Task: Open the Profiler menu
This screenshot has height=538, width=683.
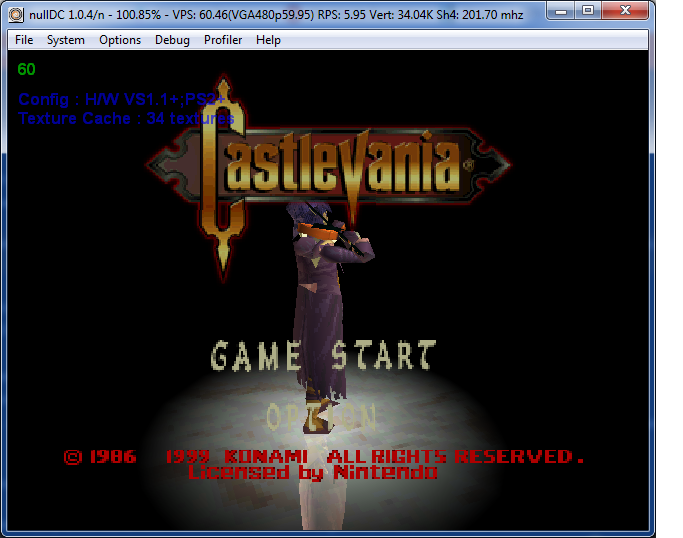Action: click(223, 40)
